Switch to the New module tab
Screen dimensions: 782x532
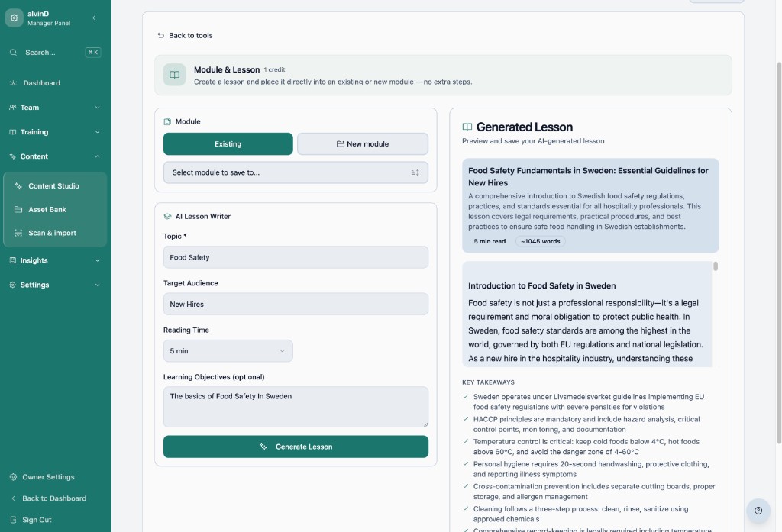362,143
